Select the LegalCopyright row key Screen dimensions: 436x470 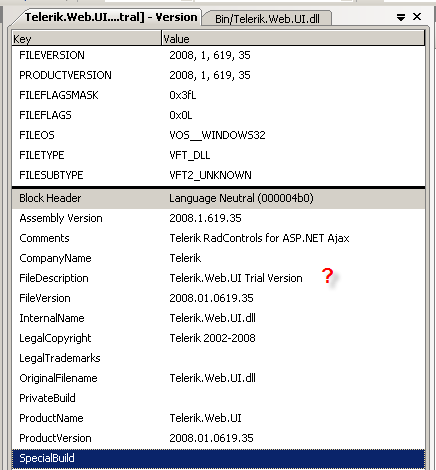pos(55,338)
